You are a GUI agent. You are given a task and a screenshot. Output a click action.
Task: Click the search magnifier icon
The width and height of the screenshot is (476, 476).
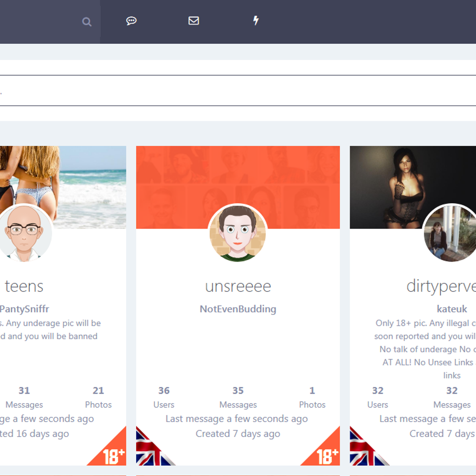click(87, 22)
